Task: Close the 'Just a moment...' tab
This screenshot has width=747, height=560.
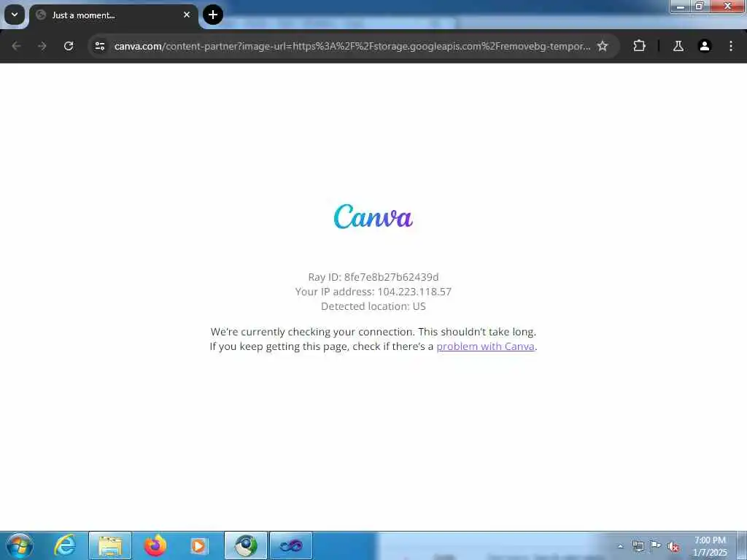Action: 187,15
